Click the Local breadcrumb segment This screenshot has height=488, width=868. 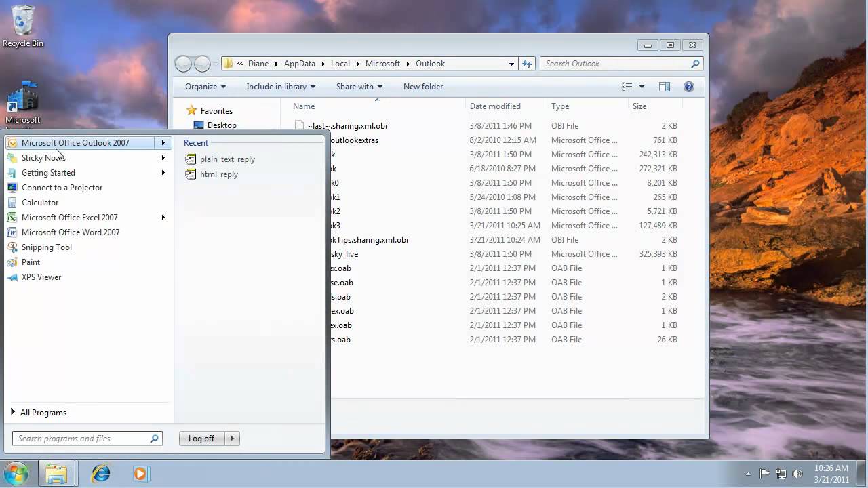(x=340, y=64)
